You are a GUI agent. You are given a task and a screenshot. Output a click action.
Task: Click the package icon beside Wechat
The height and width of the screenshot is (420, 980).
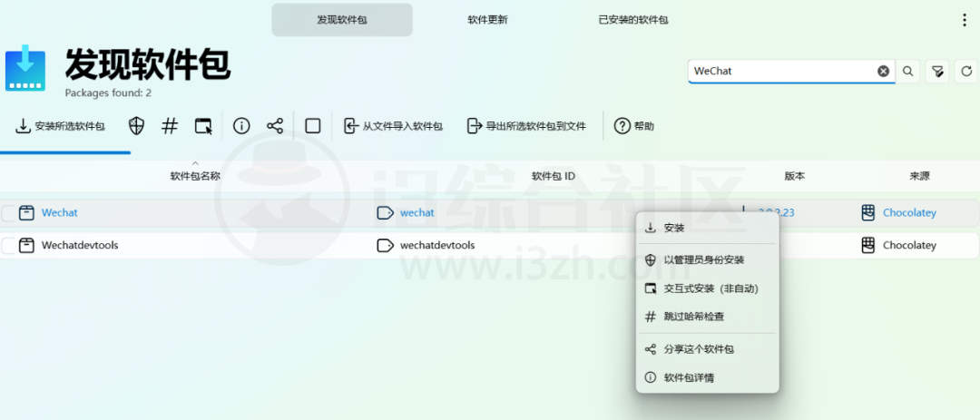click(x=26, y=213)
